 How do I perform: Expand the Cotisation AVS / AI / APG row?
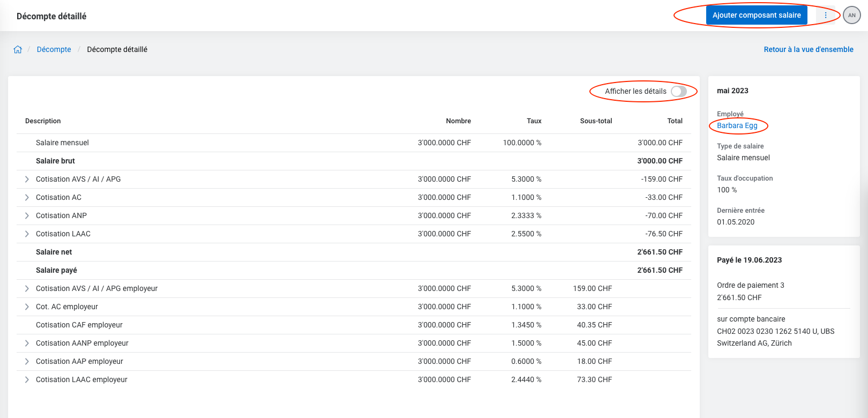tap(27, 179)
